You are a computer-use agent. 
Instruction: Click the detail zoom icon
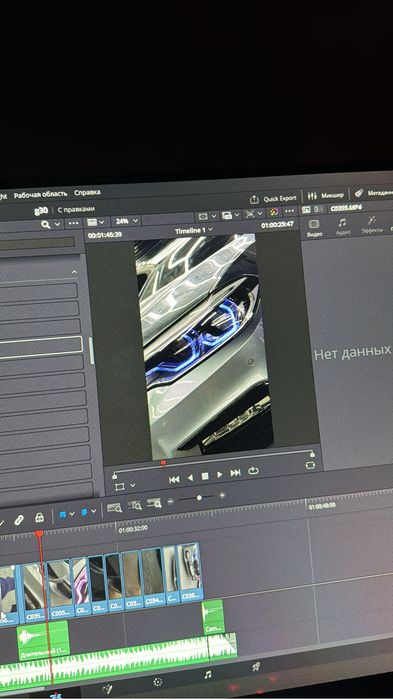click(x=135, y=506)
